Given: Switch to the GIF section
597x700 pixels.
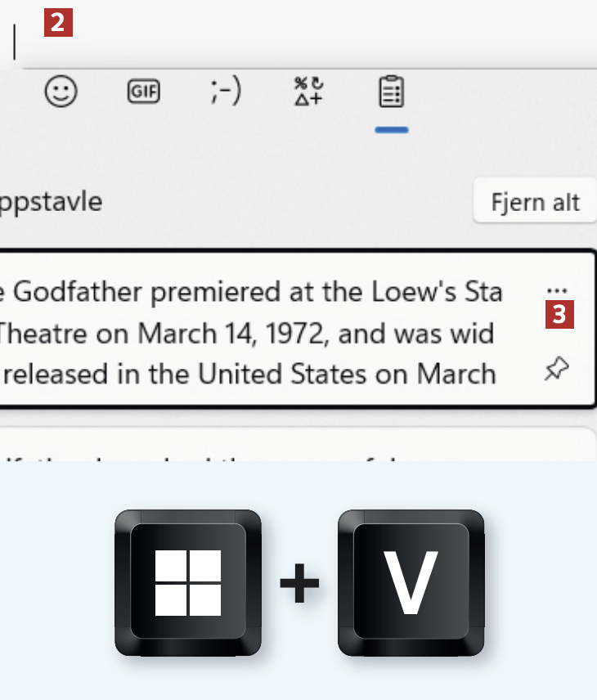Looking at the screenshot, I should [x=143, y=92].
